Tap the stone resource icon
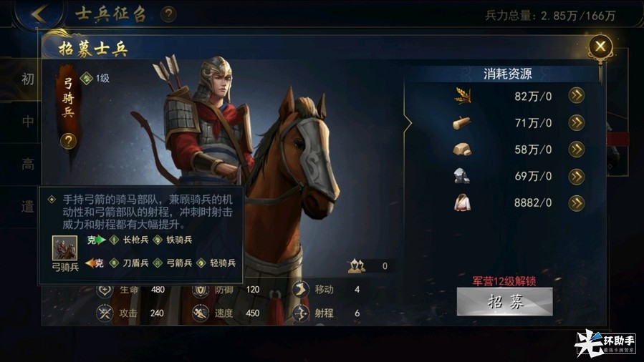 (462, 150)
